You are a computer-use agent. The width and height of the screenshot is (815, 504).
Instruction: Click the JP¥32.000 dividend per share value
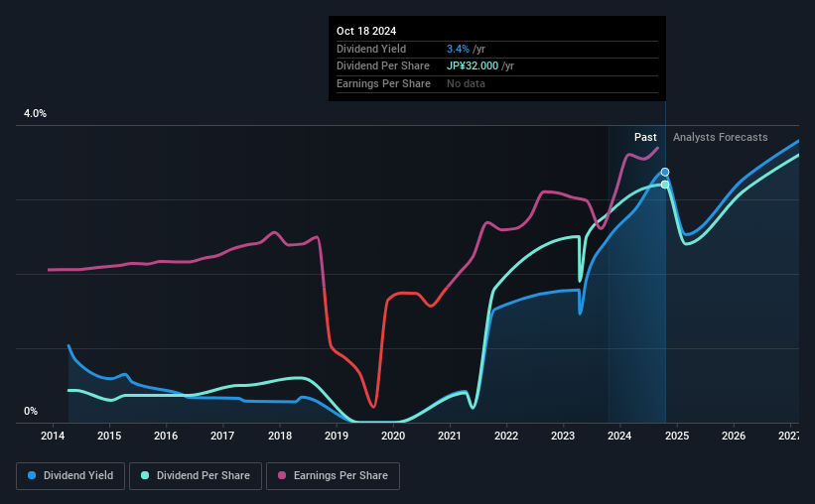click(x=473, y=66)
